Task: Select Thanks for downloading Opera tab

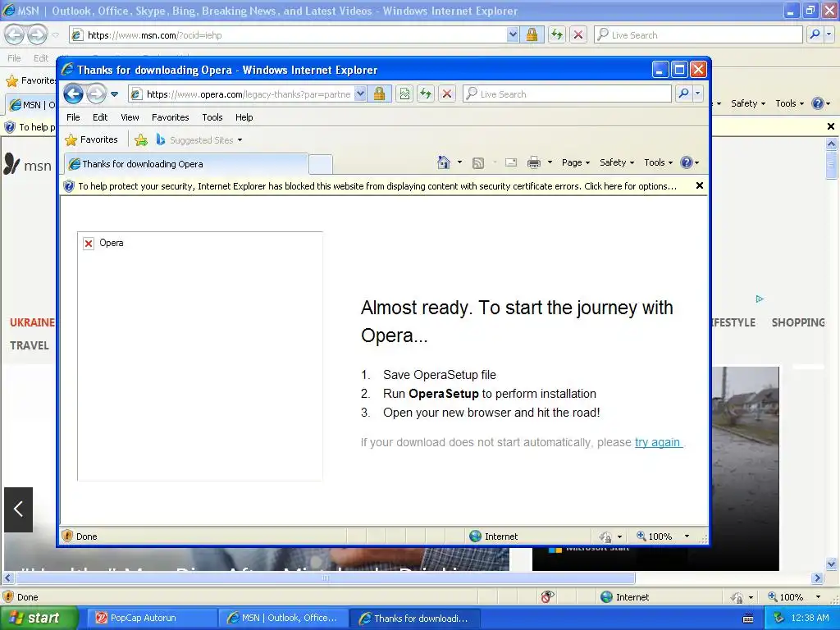Action: pos(186,164)
